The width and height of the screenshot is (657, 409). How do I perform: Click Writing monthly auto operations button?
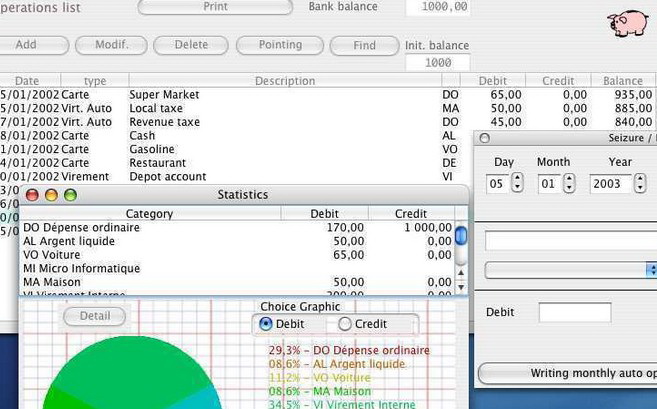click(568, 373)
